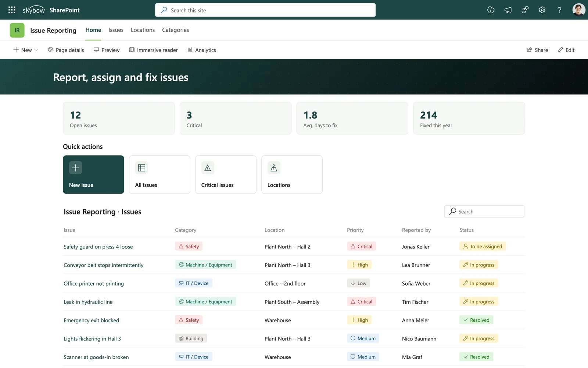Open the megaphone announcements icon
This screenshot has width=588, height=368.
click(508, 10)
